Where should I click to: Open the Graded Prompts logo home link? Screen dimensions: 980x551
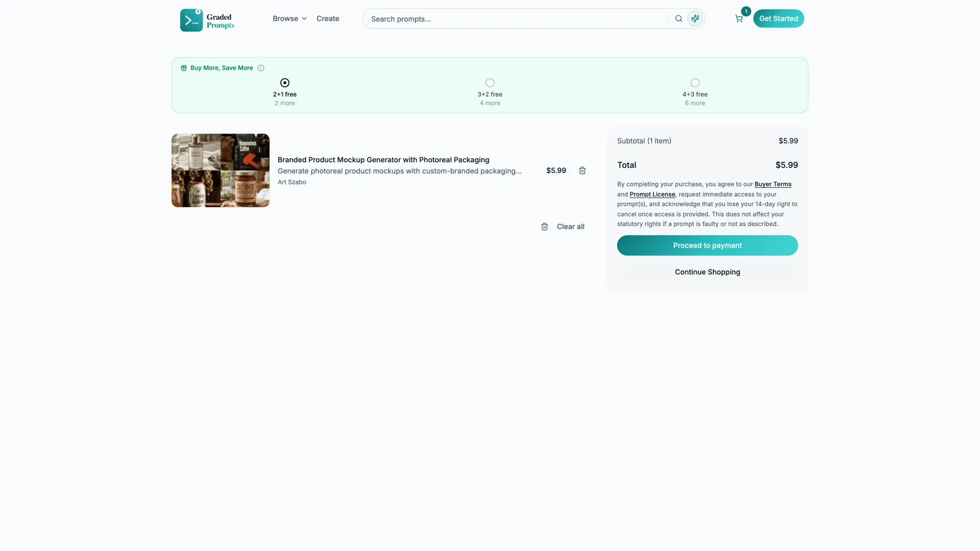tap(207, 20)
